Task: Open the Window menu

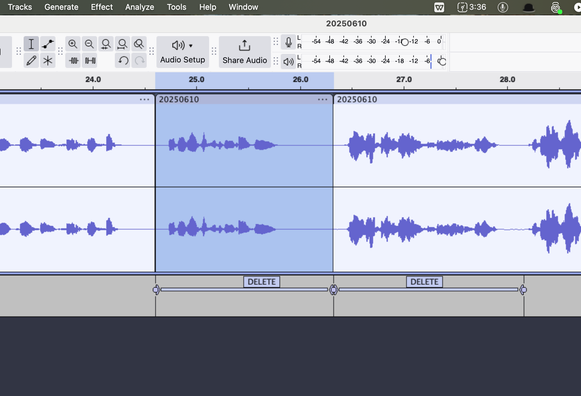Action: pyautogui.click(x=243, y=7)
